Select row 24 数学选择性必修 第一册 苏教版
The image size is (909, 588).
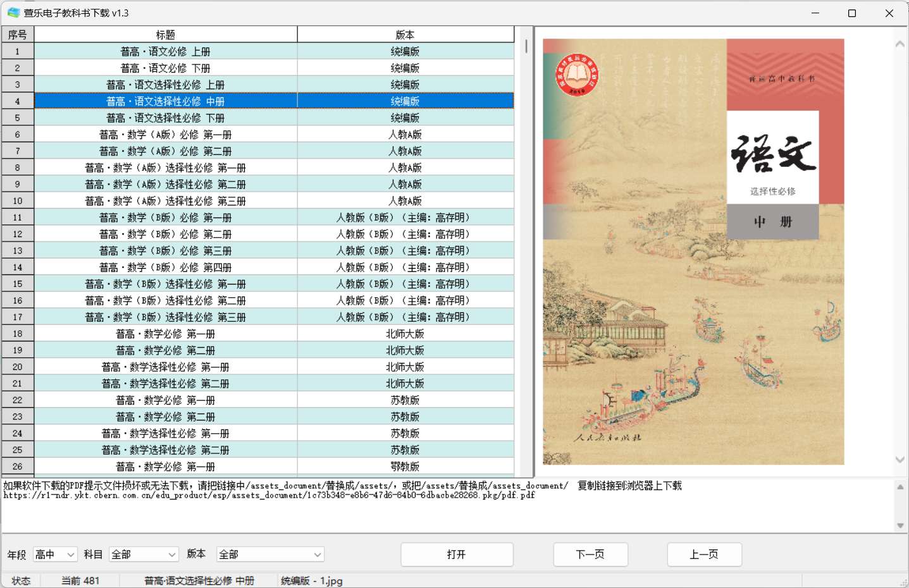274,433
